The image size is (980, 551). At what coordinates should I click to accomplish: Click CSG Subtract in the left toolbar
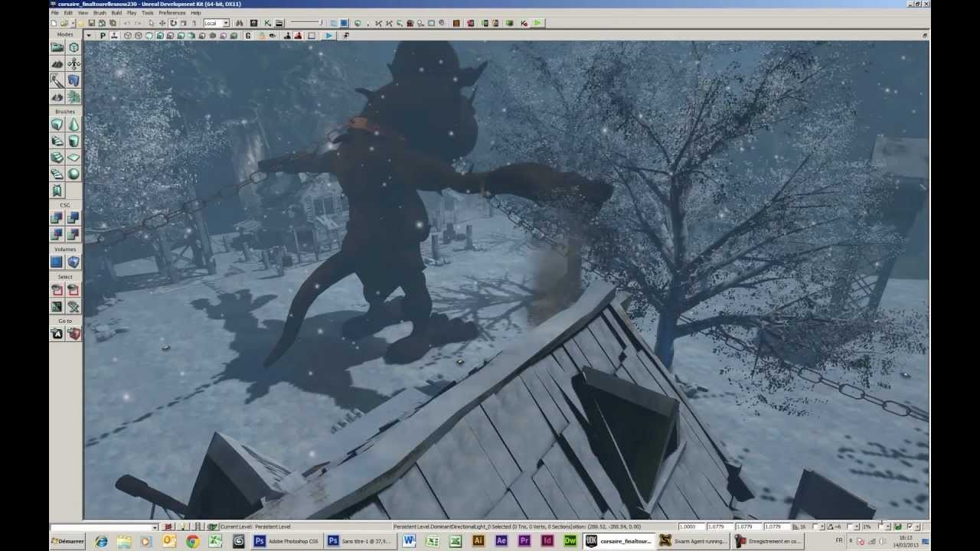pos(73,217)
